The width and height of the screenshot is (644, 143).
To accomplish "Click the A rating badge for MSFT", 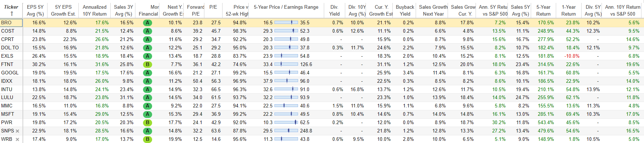I will (147, 114).
